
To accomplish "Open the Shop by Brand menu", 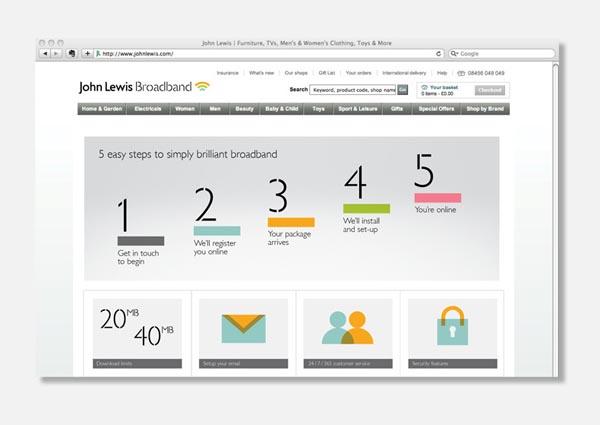I will (x=485, y=109).
